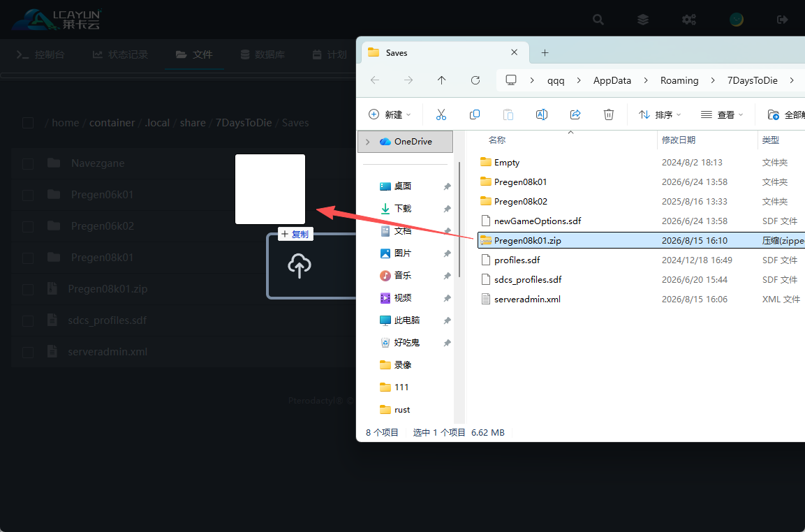The height and width of the screenshot is (532, 805).
Task: Open Pictures (图片) in Explorer sidebar
Action: coord(402,253)
